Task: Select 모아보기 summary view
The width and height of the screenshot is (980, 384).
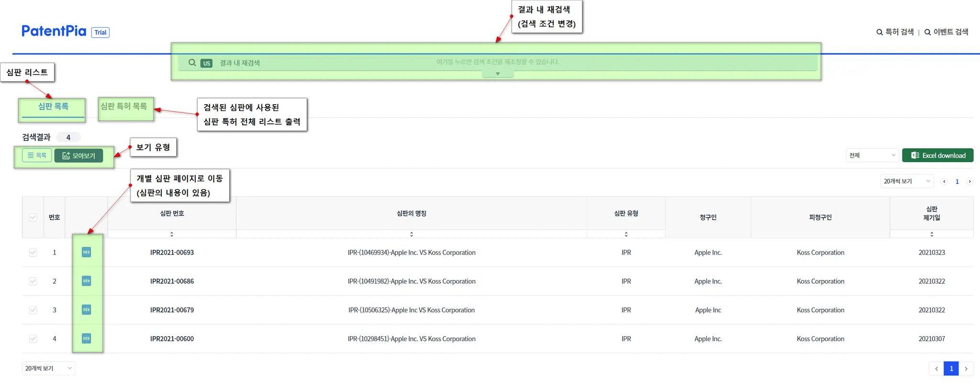Action: (78, 156)
